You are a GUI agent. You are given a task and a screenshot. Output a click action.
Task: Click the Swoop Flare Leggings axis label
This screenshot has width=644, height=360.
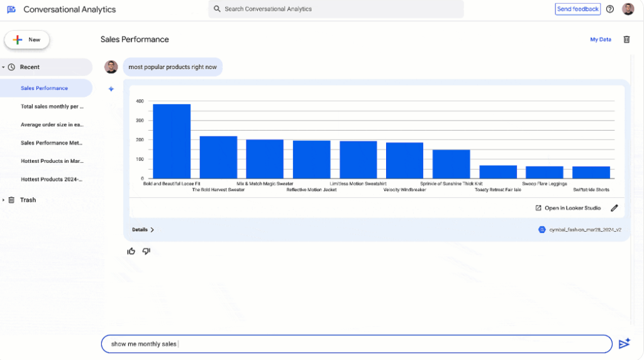pos(545,184)
